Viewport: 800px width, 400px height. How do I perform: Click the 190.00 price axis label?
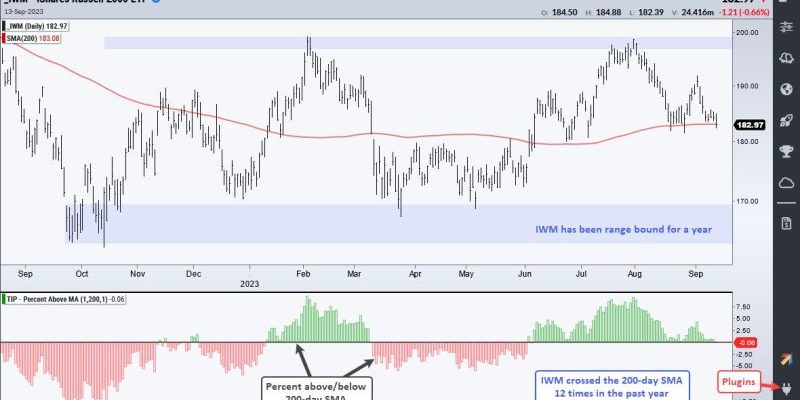[748, 86]
